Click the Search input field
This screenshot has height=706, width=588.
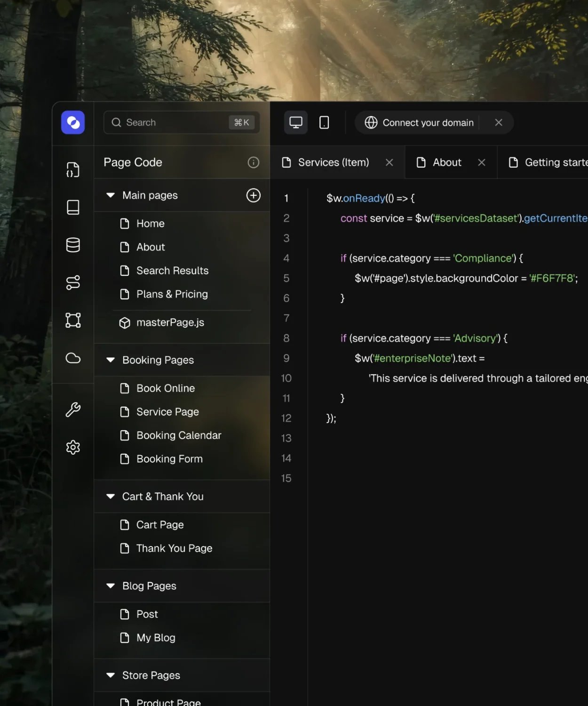pos(182,122)
